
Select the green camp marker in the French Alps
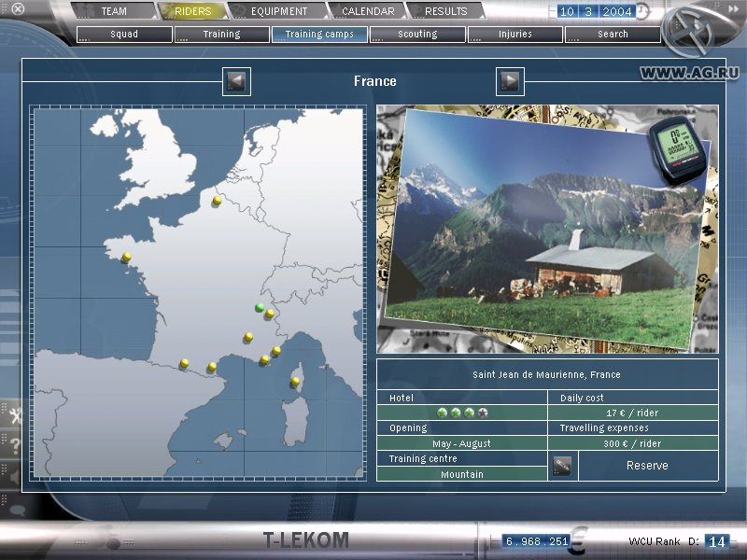click(260, 308)
